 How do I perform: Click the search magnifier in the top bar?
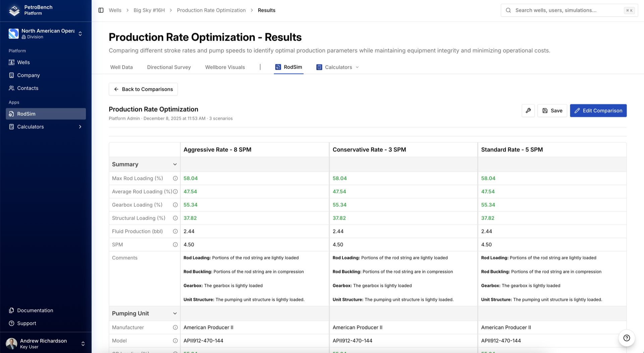click(x=508, y=10)
